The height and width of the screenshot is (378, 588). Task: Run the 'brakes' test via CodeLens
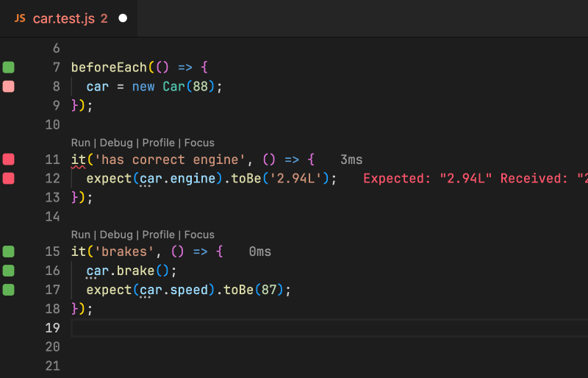point(80,235)
